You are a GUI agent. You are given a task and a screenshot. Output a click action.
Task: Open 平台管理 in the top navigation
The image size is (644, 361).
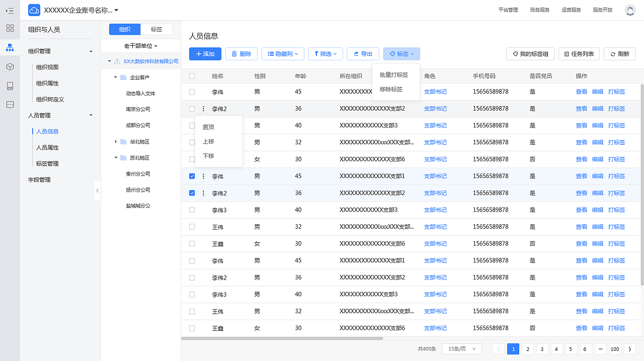(x=508, y=10)
